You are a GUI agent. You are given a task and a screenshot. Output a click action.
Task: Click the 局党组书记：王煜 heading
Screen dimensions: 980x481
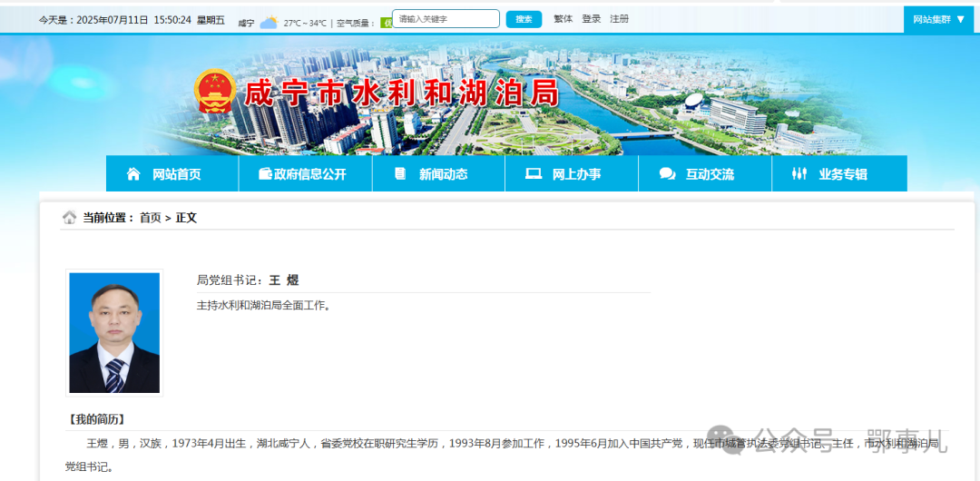(x=248, y=280)
